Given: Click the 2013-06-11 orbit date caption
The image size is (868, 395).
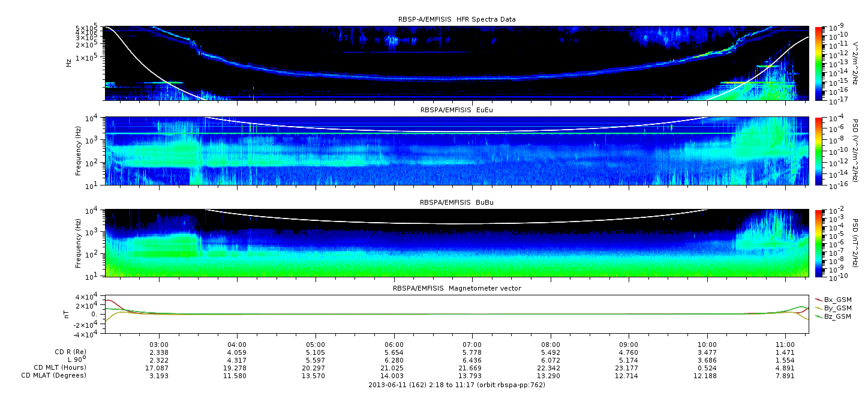Looking at the screenshot, I should [x=456, y=385].
